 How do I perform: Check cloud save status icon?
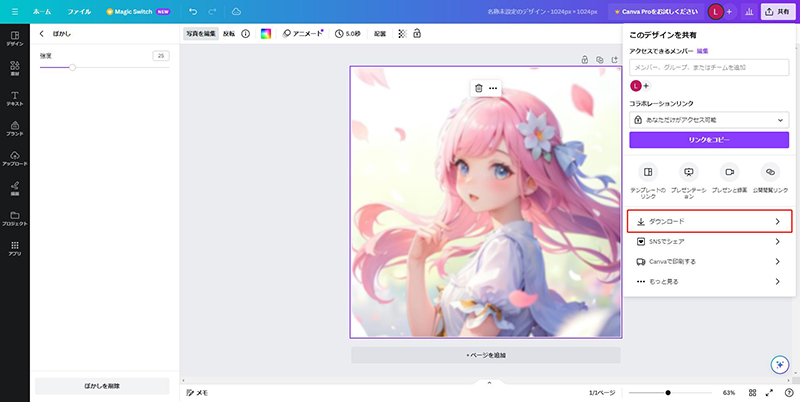click(236, 11)
